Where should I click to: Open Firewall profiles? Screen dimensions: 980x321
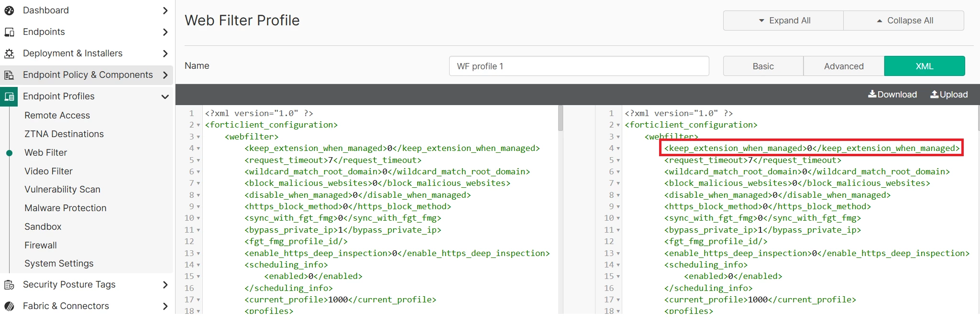[x=40, y=246]
